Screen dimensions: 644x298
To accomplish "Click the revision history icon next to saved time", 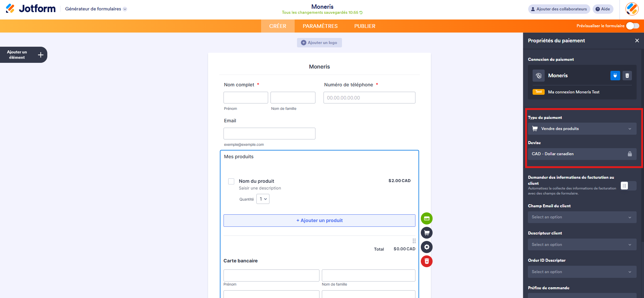I will pyautogui.click(x=361, y=13).
